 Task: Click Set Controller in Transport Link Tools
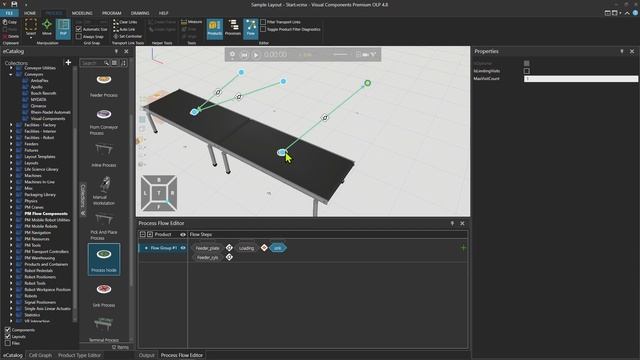(x=127, y=36)
